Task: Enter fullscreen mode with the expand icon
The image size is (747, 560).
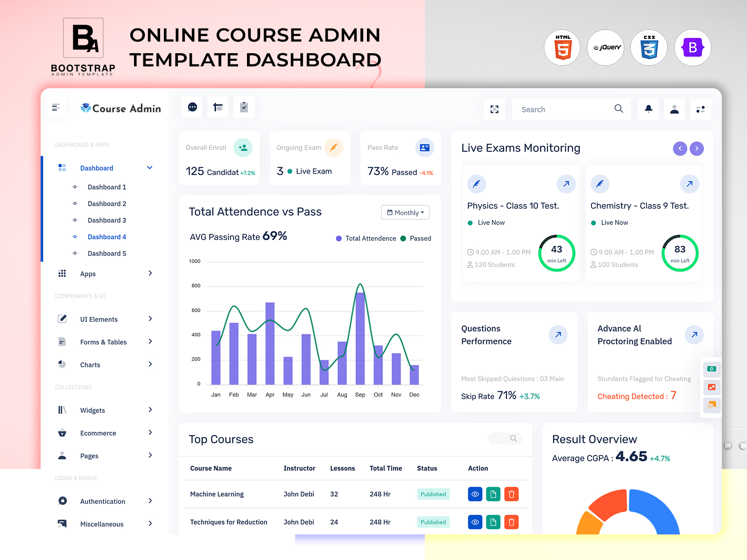Action: [x=494, y=109]
